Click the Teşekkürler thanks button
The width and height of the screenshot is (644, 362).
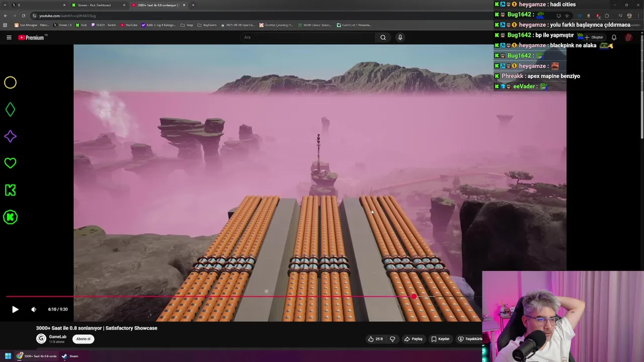[x=470, y=339]
